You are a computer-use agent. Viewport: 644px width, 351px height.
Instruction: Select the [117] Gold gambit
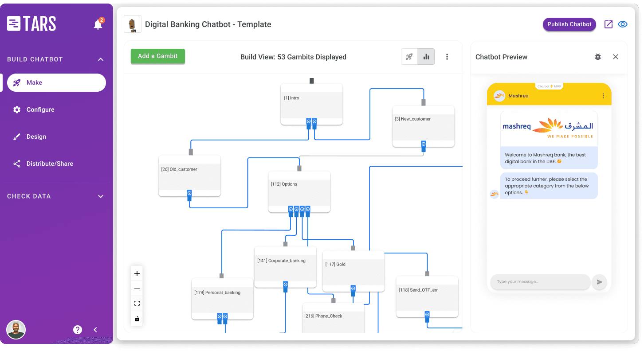click(x=353, y=271)
